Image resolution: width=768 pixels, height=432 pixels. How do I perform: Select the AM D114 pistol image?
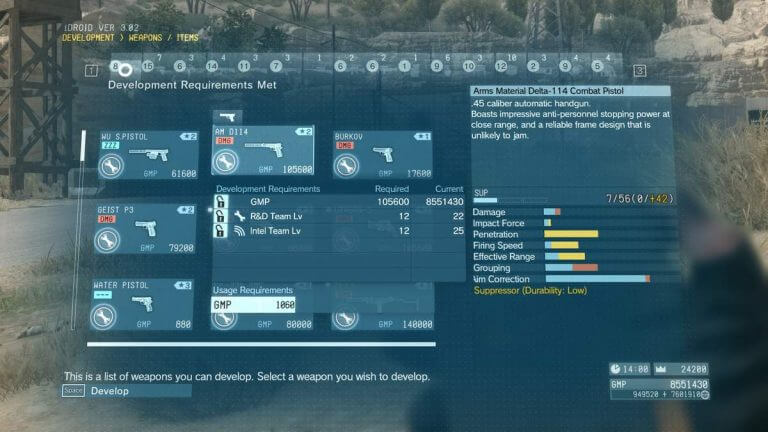click(x=264, y=149)
